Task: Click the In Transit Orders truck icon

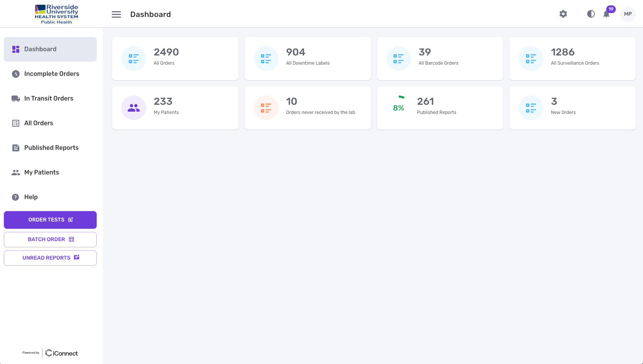Action: click(x=15, y=98)
